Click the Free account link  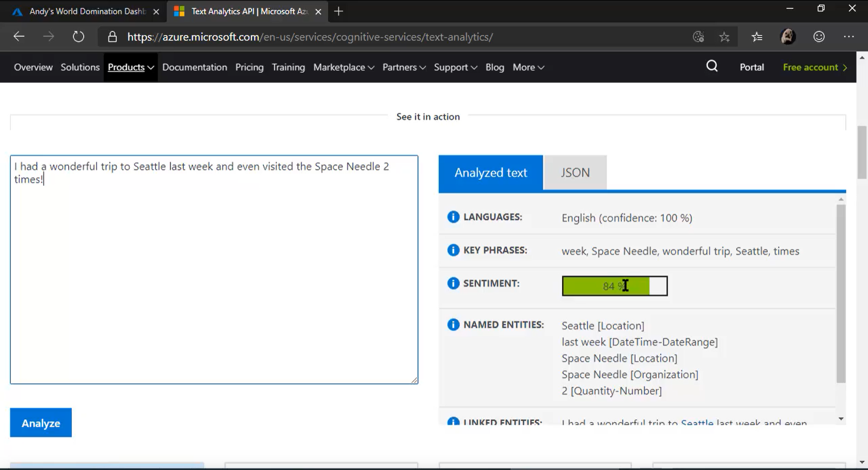click(815, 67)
